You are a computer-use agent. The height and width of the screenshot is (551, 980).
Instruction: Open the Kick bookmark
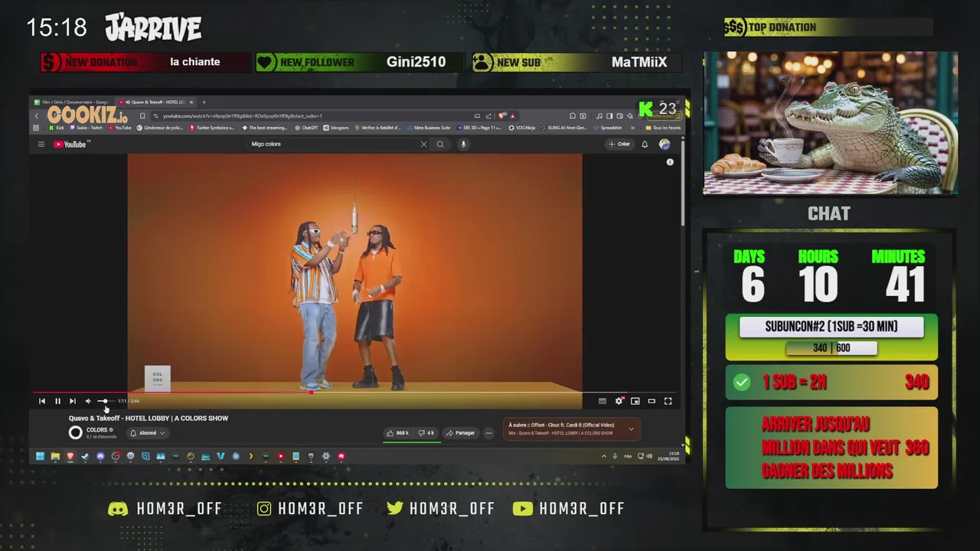57,128
